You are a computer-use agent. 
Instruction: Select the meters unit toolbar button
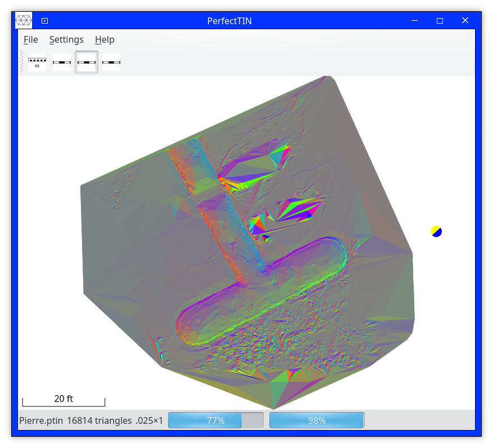[x=37, y=62]
